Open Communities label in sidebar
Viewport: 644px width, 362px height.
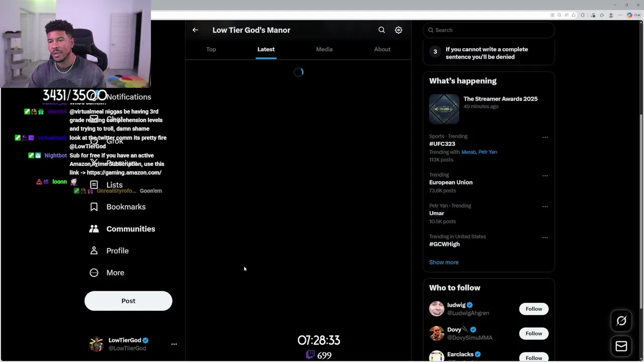pyautogui.click(x=131, y=229)
